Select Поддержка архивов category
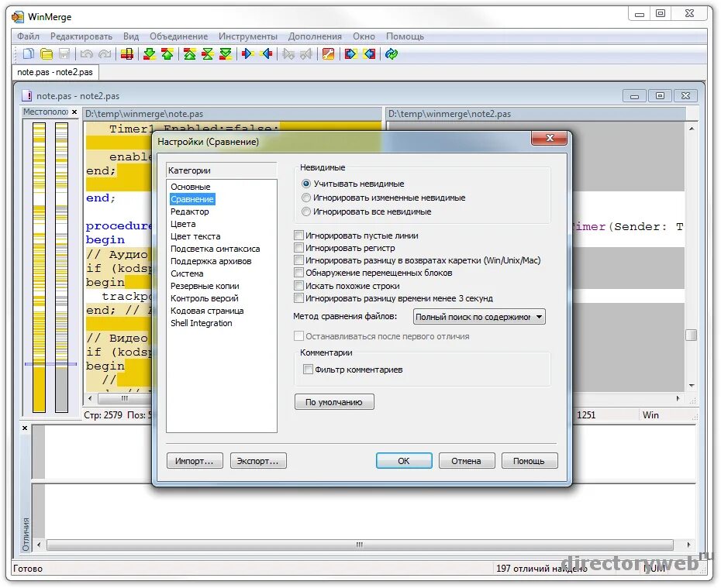Screen dimensions: 721x588 pos(211,261)
